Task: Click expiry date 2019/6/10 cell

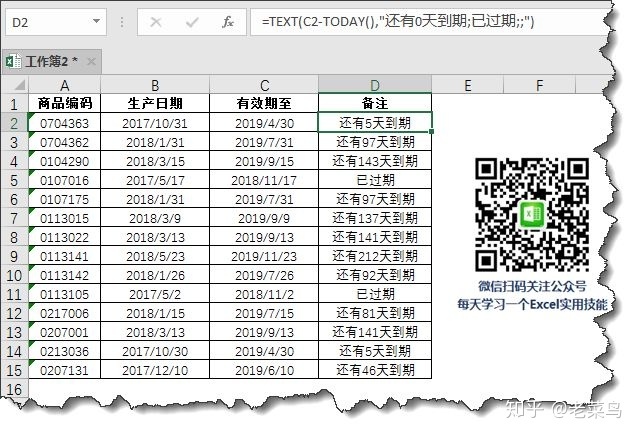Action: [x=264, y=370]
